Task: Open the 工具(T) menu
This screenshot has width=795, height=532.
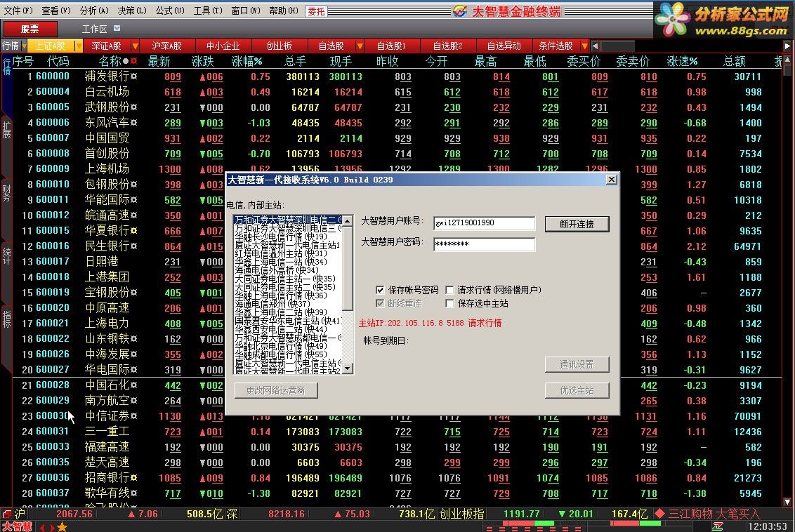Action: pyautogui.click(x=209, y=11)
